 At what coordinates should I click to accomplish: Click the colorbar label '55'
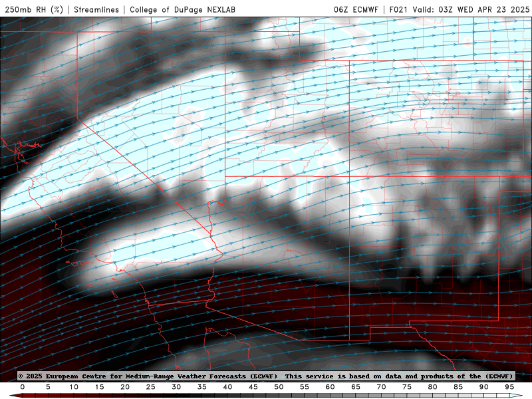304,387
